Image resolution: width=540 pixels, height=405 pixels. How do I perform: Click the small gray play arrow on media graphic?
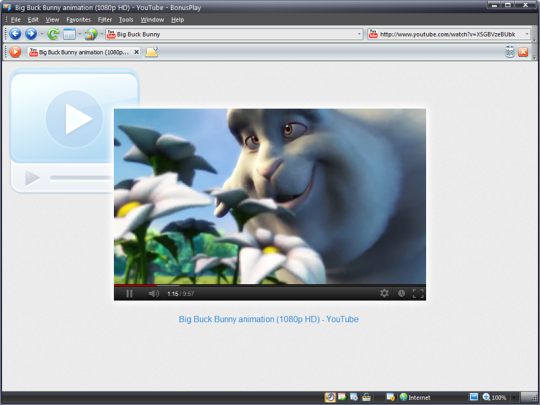point(32,178)
